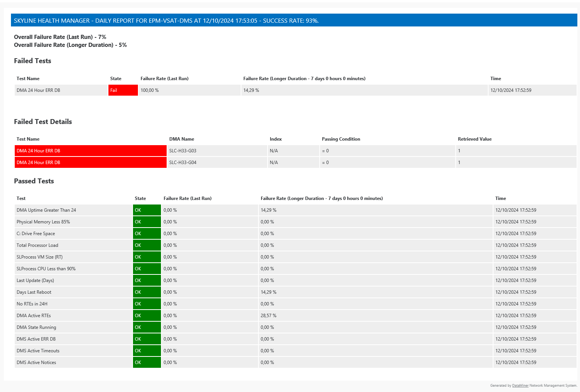This screenshot has width=580, height=392.
Task: Click the green OK cell for DMA Uptime
Action: [x=147, y=210]
